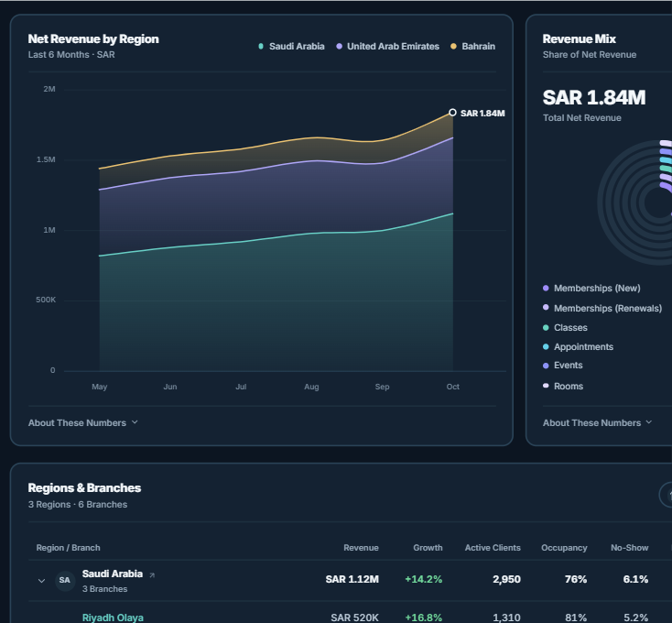Screen dimensions: 672x623
Task: Expand About These Numbers under Revenue Mix
Action: 598,422
